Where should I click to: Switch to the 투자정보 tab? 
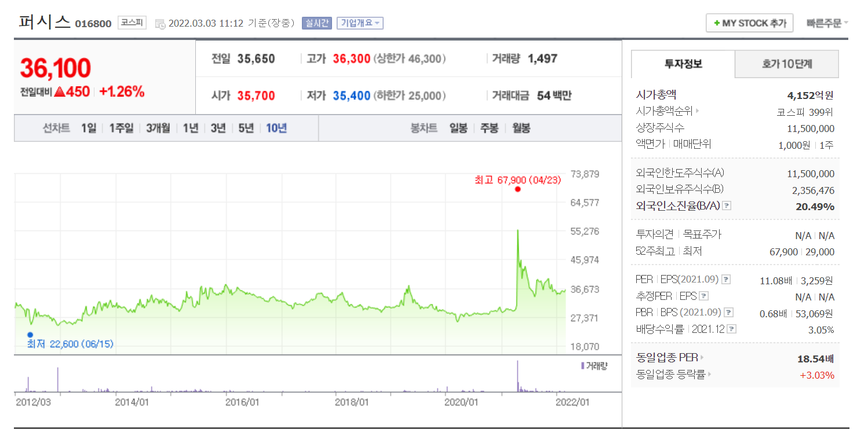[683, 64]
